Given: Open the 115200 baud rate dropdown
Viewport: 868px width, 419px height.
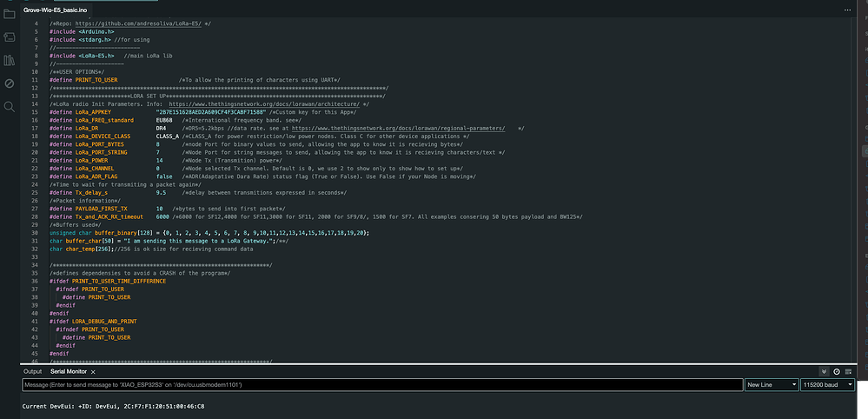Looking at the screenshot, I should coord(827,385).
